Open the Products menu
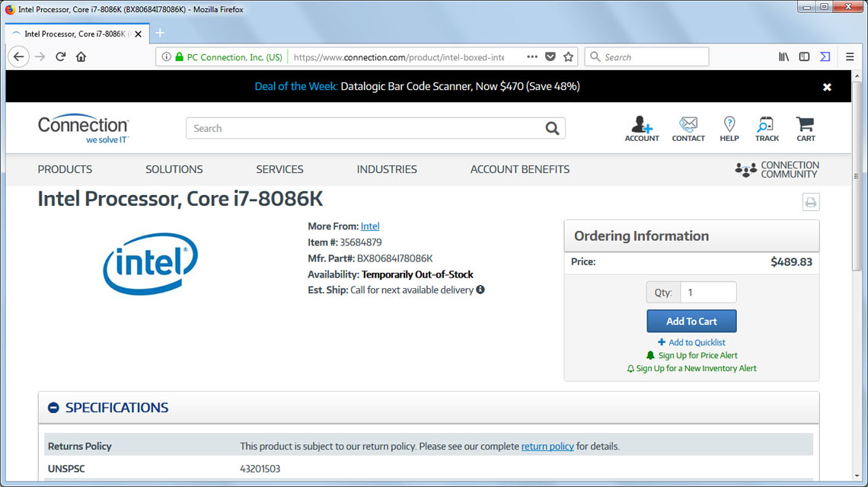Screen dimensions: 868x487 click(x=65, y=169)
